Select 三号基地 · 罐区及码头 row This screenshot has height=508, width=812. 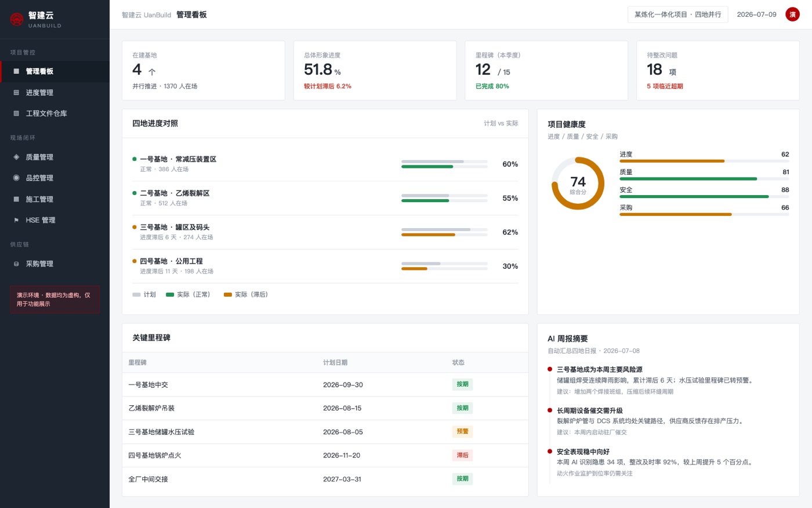click(325, 232)
